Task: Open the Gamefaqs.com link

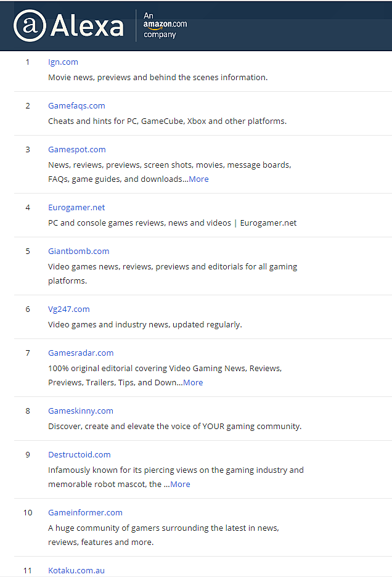Action: [76, 106]
